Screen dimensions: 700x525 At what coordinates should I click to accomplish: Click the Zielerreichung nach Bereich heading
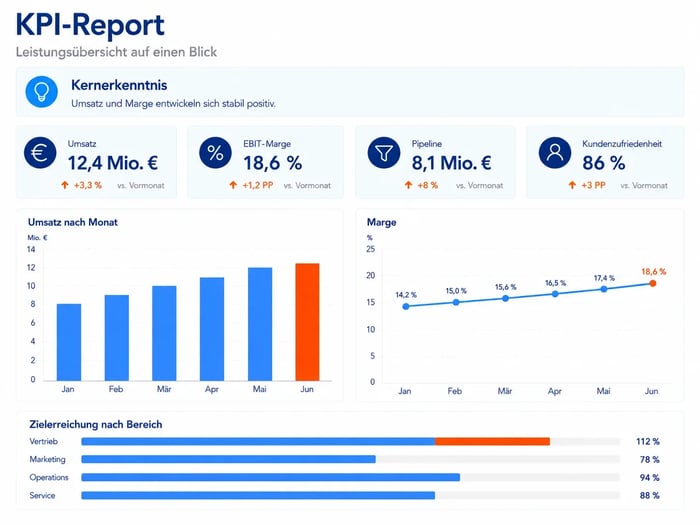[x=96, y=425]
